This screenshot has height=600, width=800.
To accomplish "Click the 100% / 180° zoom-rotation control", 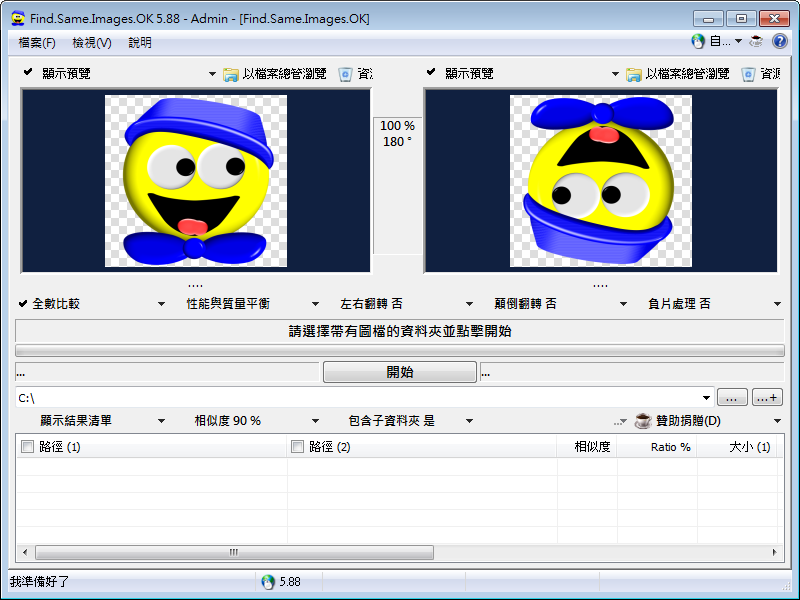I will [397, 133].
